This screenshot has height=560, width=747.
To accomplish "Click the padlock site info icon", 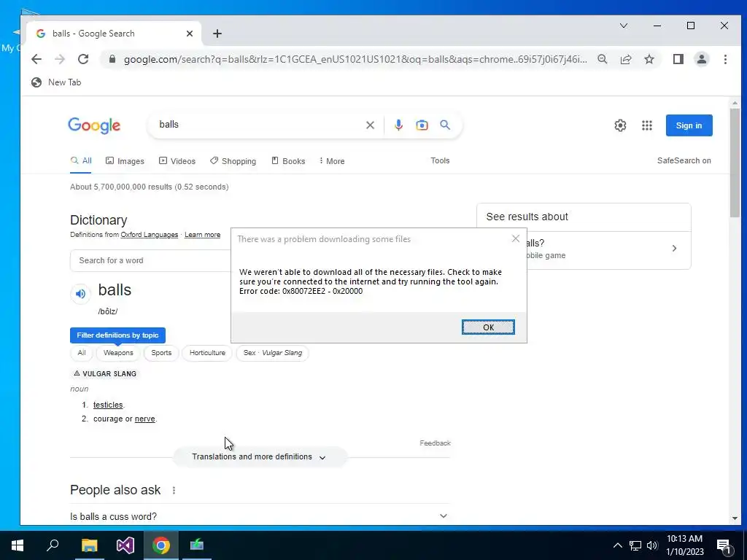I will [112, 59].
